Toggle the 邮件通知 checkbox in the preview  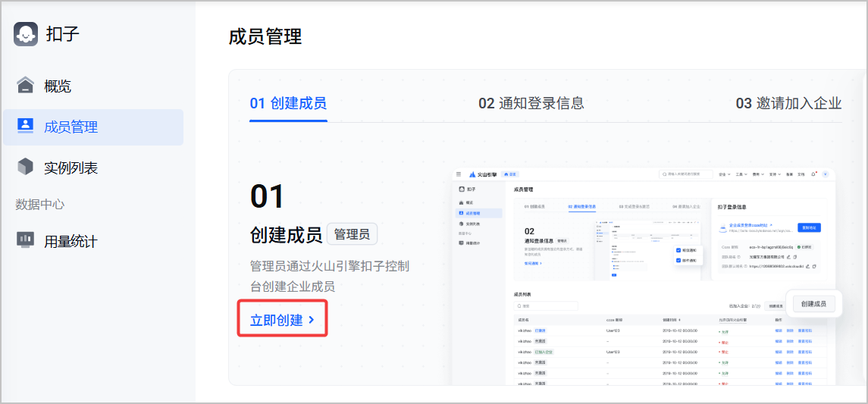tap(679, 261)
